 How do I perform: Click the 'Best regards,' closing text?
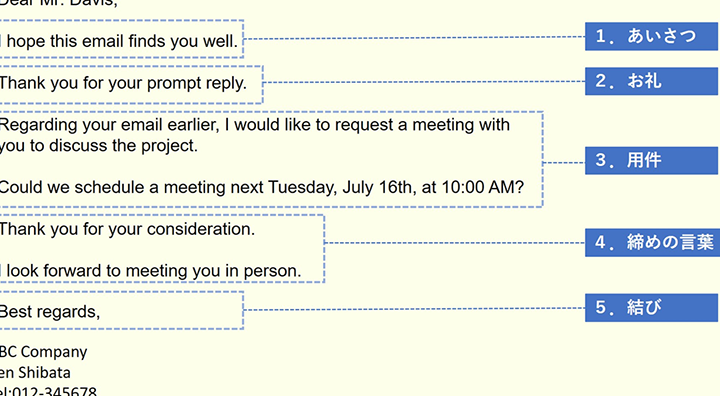[x=50, y=312]
